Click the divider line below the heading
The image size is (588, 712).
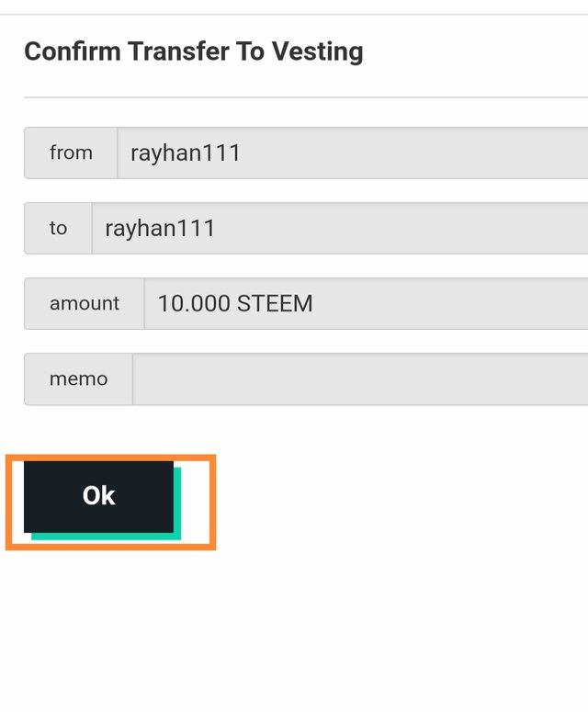tap(306, 97)
